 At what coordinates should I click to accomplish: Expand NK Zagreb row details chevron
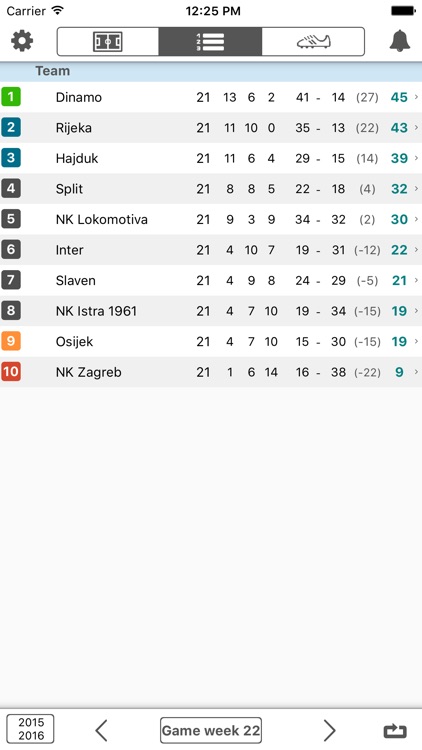point(416,372)
